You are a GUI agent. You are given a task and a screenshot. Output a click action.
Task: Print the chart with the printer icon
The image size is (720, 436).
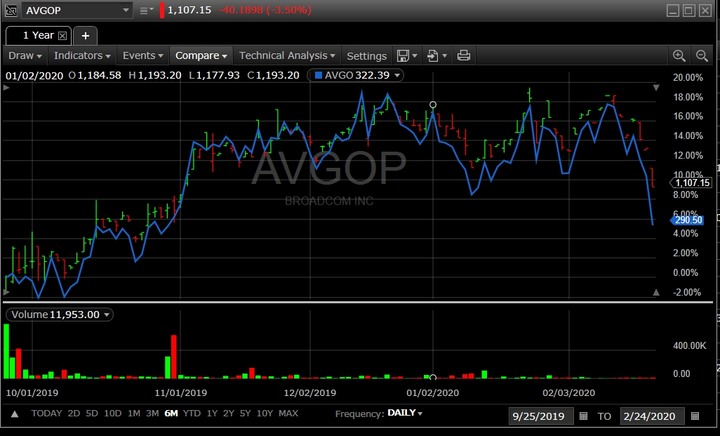[463, 56]
